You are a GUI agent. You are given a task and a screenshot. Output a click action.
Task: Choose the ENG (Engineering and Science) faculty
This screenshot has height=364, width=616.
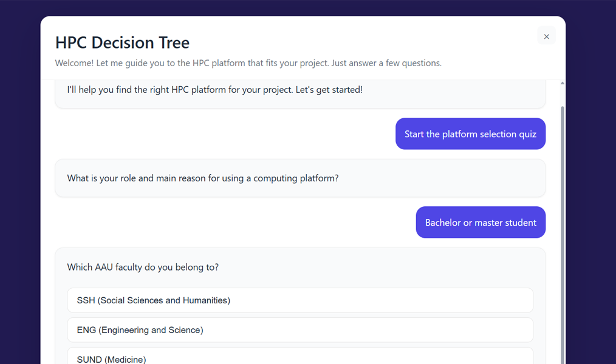tap(300, 329)
